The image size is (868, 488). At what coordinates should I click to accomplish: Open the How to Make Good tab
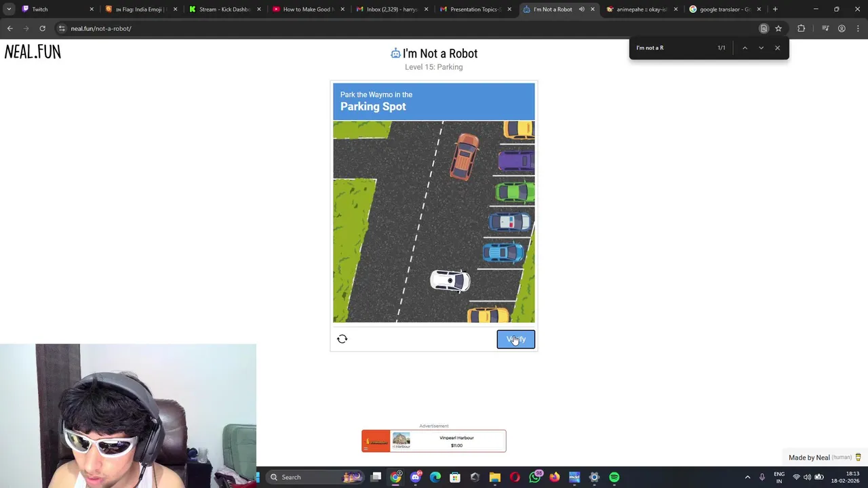308,9
